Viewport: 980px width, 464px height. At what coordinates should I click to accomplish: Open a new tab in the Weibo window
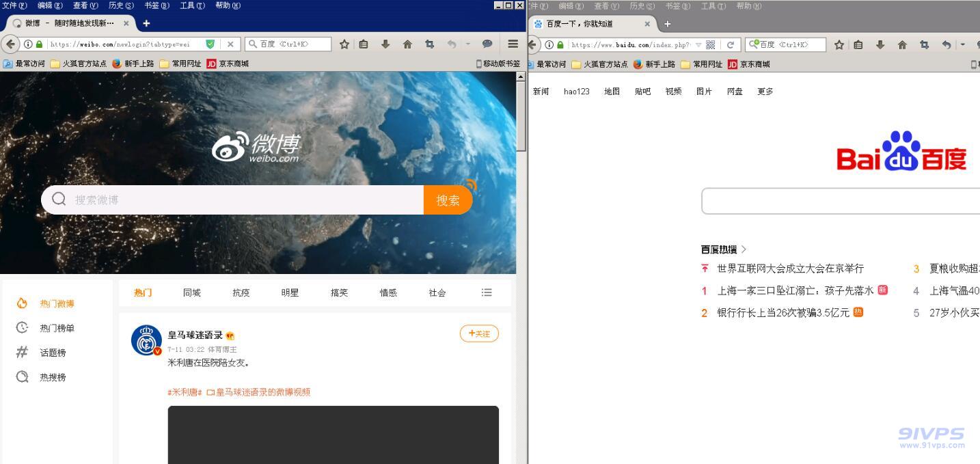pyautogui.click(x=146, y=23)
